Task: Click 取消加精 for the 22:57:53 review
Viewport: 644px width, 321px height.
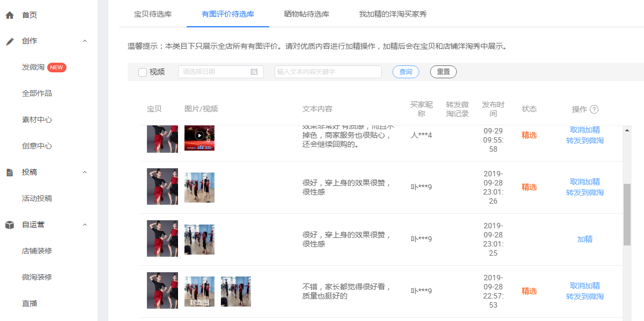Action: 585,286
